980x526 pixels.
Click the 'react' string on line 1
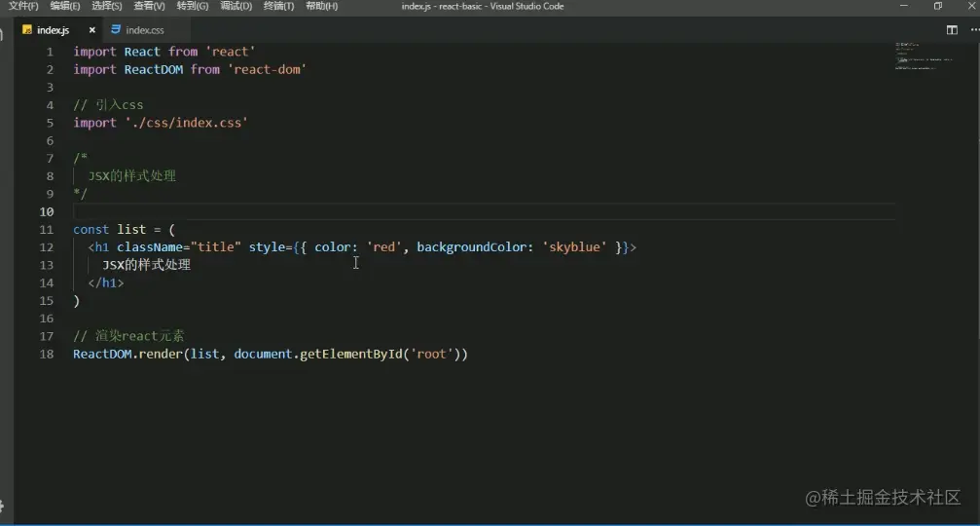point(231,52)
